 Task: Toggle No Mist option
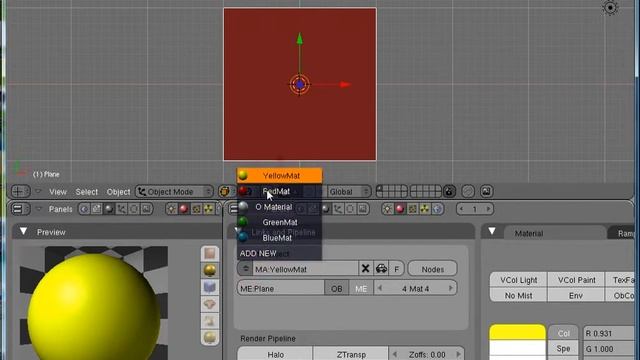(518, 295)
